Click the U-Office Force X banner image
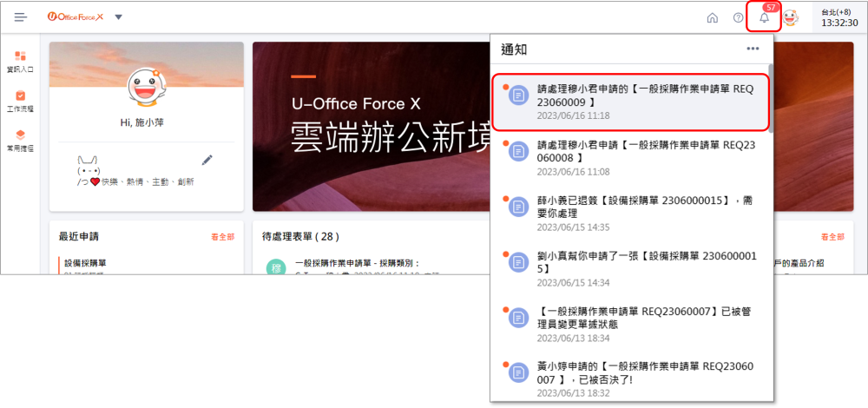 coord(371,127)
